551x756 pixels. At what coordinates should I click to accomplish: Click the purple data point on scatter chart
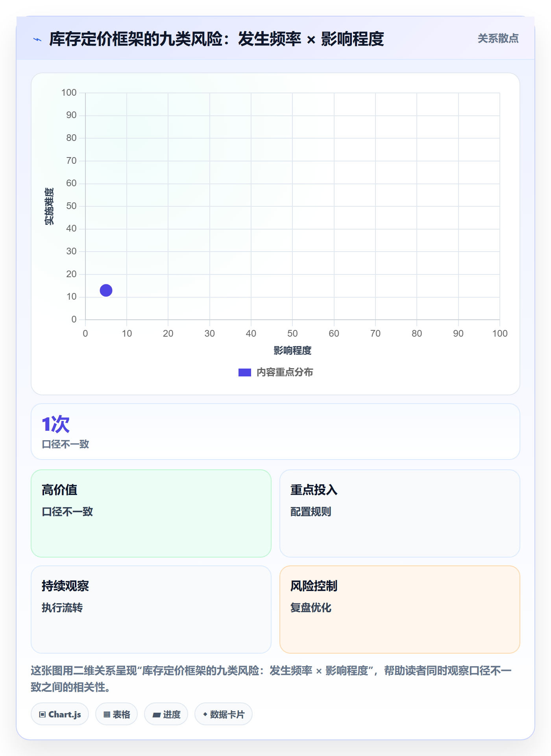click(x=106, y=290)
